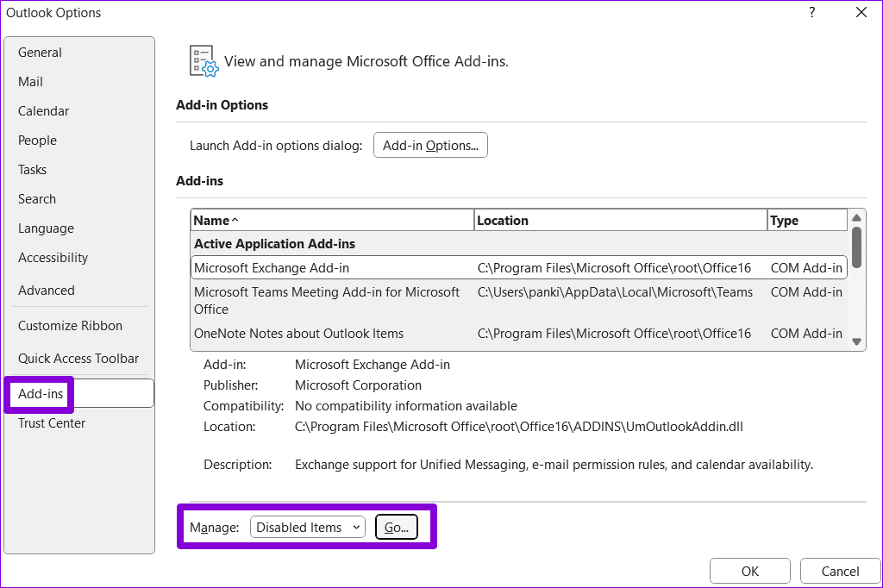Select the Mail category in sidebar
The width and height of the screenshot is (883, 588).
click(x=30, y=82)
